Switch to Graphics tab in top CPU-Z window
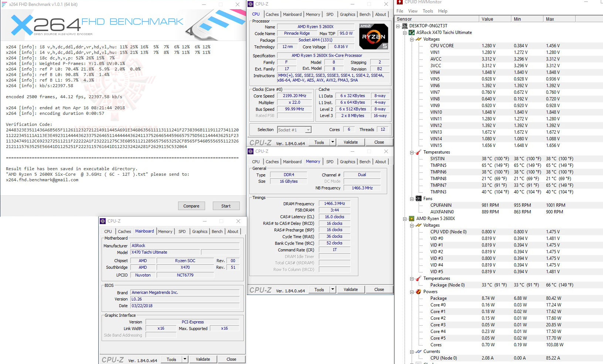Viewport: 603px width, 364px height. click(348, 14)
